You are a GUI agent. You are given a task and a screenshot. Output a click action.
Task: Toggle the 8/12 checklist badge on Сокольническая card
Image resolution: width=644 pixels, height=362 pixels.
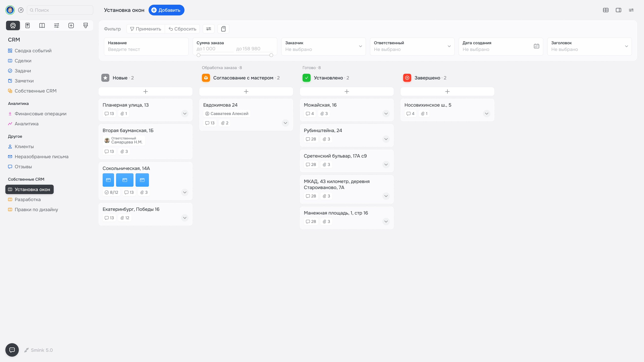[x=112, y=192]
